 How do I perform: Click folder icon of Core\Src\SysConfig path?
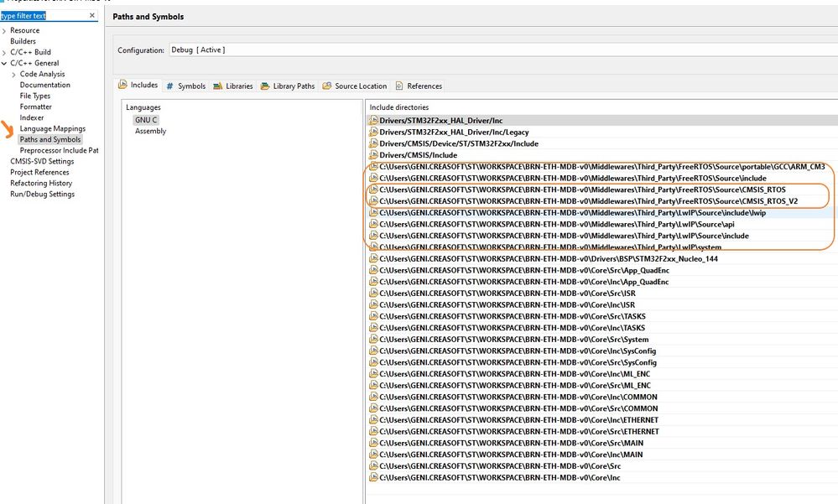point(373,362)
